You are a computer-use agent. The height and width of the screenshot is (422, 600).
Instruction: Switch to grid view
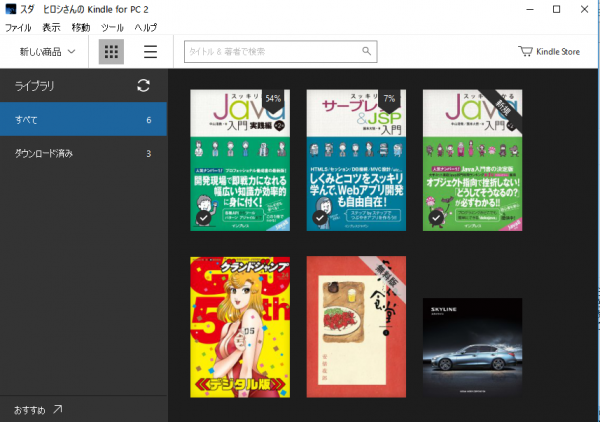tap(111, 52)
